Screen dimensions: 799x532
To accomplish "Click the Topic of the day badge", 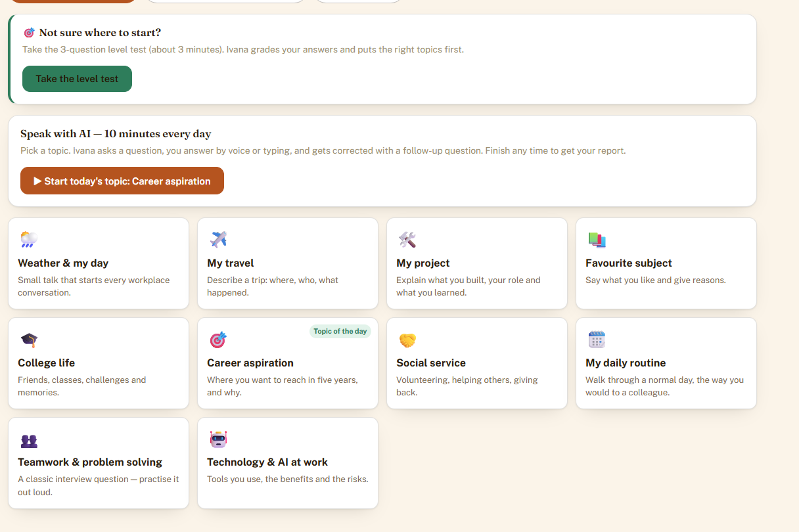I will click(x=340, y=331).
